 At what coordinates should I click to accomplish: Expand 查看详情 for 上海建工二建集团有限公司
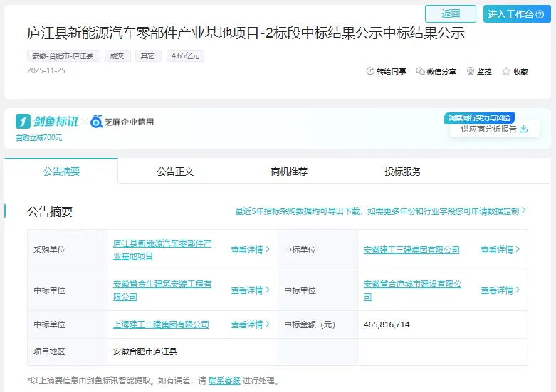coord(251,324)
